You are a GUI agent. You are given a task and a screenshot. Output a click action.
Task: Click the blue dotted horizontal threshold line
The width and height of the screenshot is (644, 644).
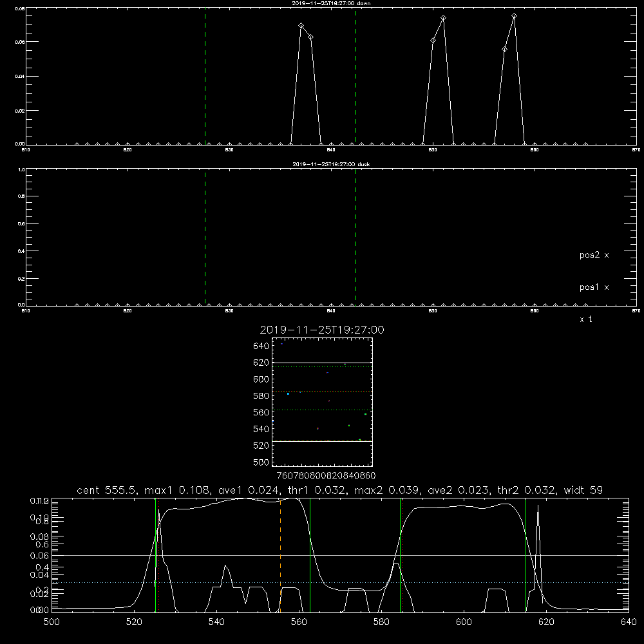point(340,582)
